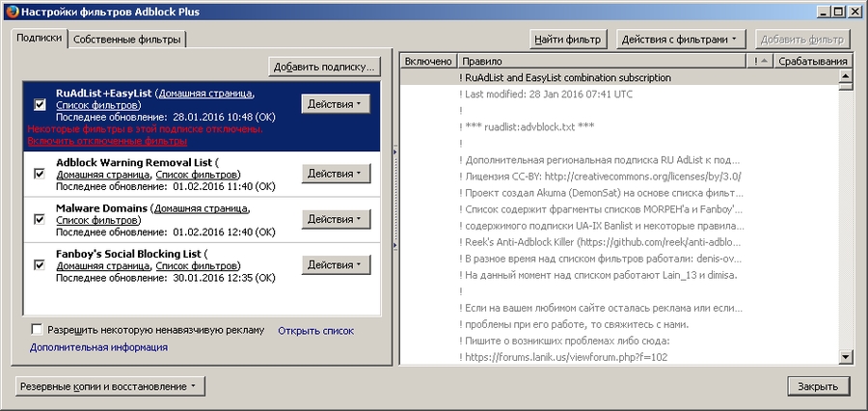Open RuAdList+EasyList Список фильтров link
Image resolution: width=868 pixels, height=411 pixels.
96,105
